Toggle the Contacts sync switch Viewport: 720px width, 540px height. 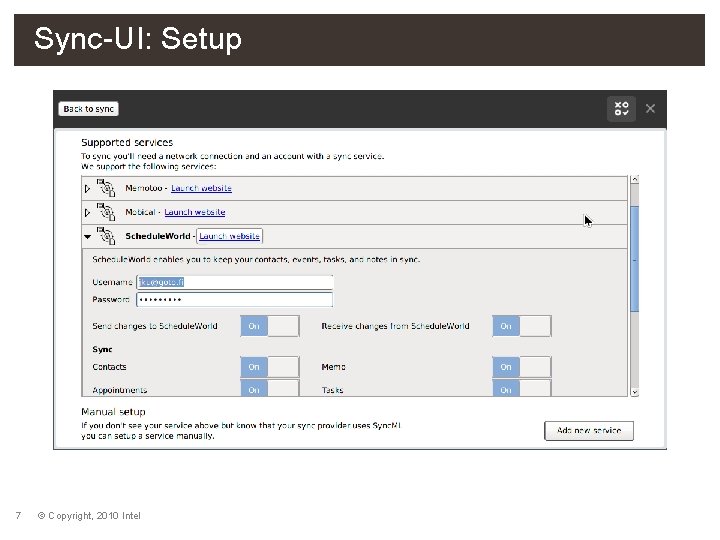point(270,367)
